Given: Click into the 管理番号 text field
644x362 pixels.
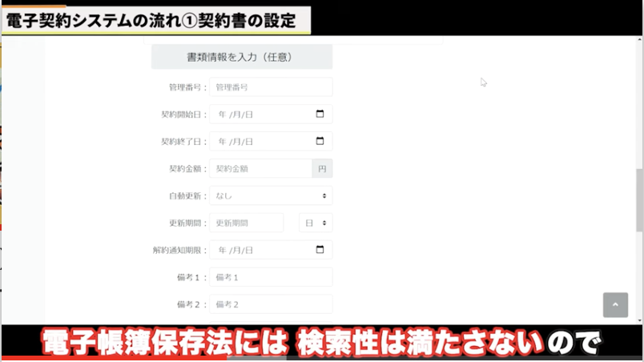Looking at the screenshot, I should 271,87.
